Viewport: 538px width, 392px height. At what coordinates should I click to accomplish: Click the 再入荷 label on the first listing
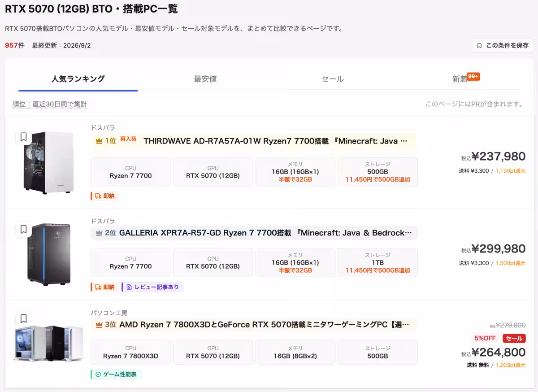click(128, 139)
